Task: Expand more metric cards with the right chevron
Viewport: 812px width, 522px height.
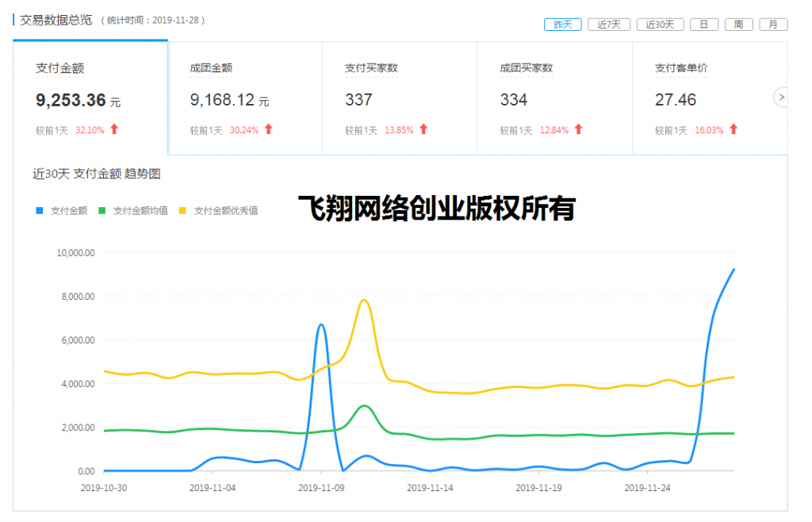Action: click(x=780, y=98)
